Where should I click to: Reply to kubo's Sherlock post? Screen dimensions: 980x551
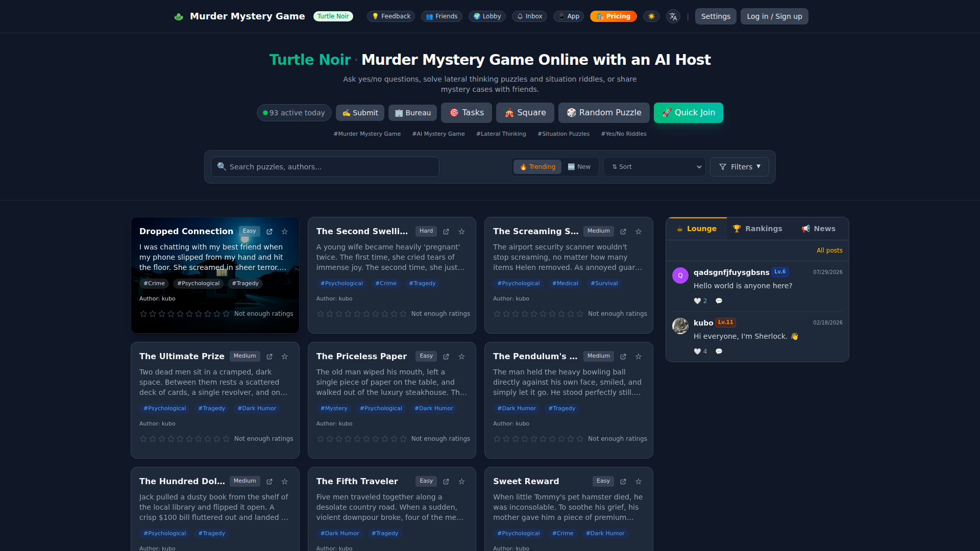[x=719, y=352]
